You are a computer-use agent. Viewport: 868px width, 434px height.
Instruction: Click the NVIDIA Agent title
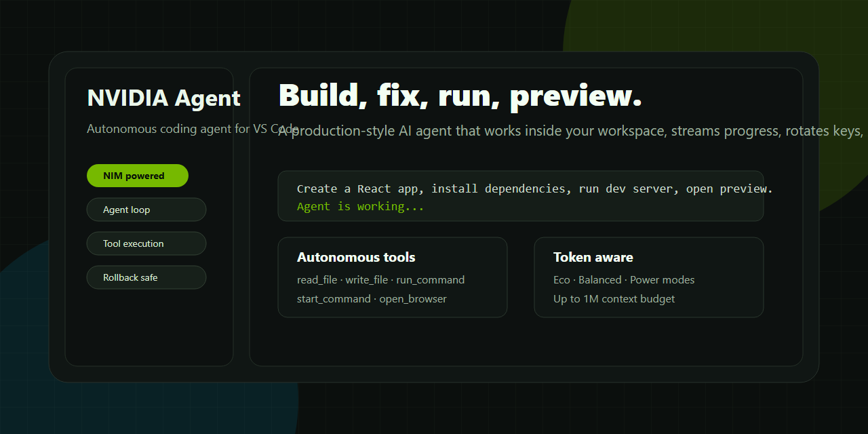tap(164, 98)
